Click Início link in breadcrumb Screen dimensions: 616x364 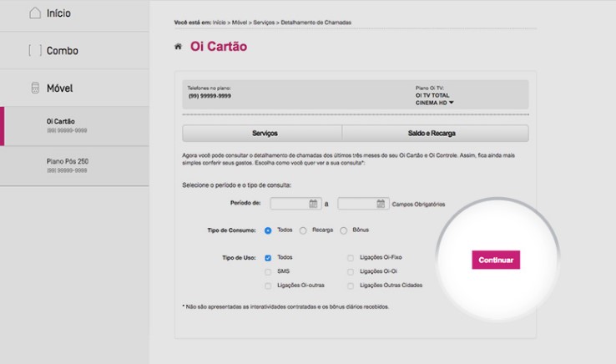(x=220, y=23)
